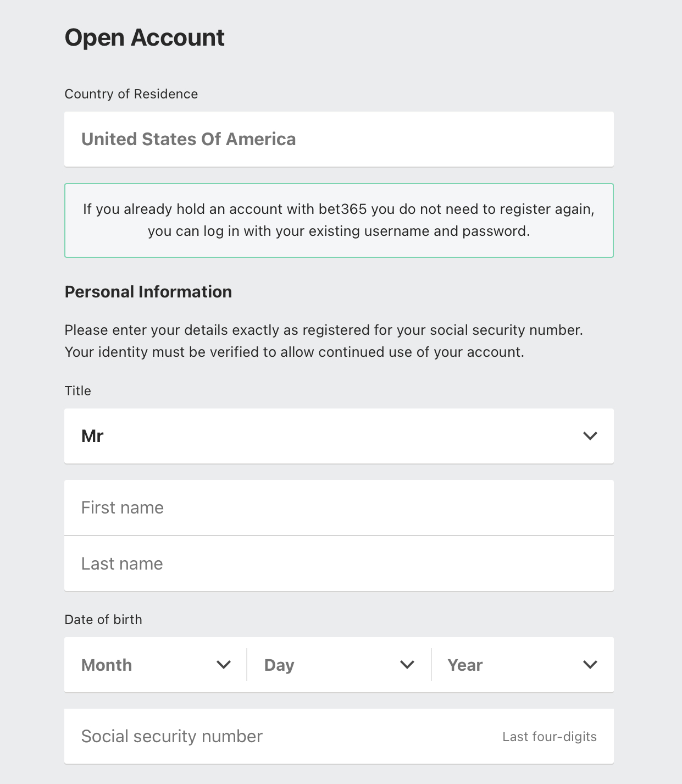The image size is (682, 784).
Task: Click the Open Account heading
Action: point(145,37)
